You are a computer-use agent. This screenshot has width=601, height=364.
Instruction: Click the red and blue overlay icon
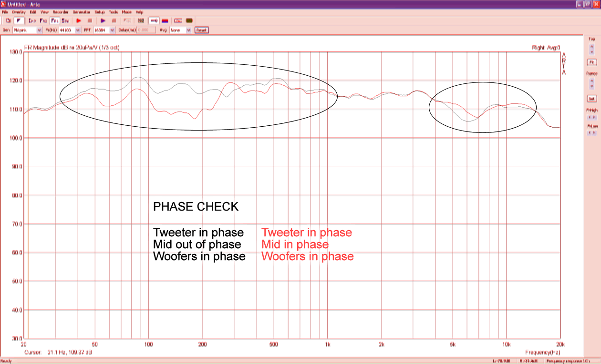(x=165, y=20)
